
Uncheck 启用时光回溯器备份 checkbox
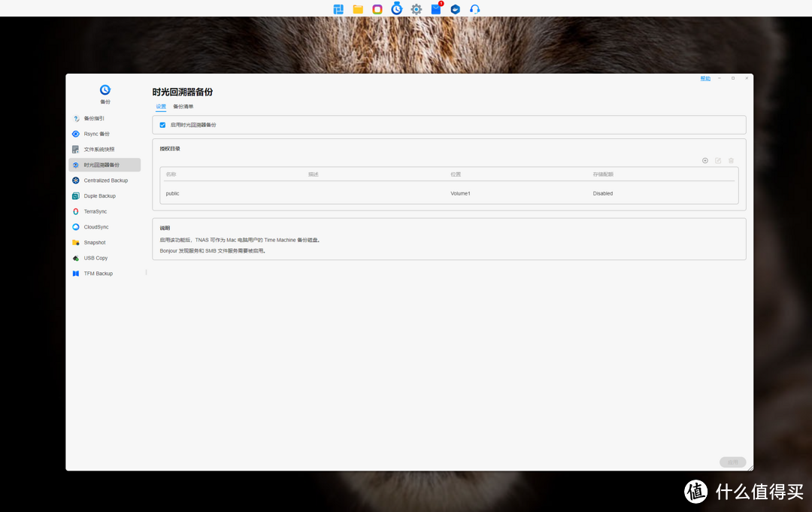[x=162, y=125]
